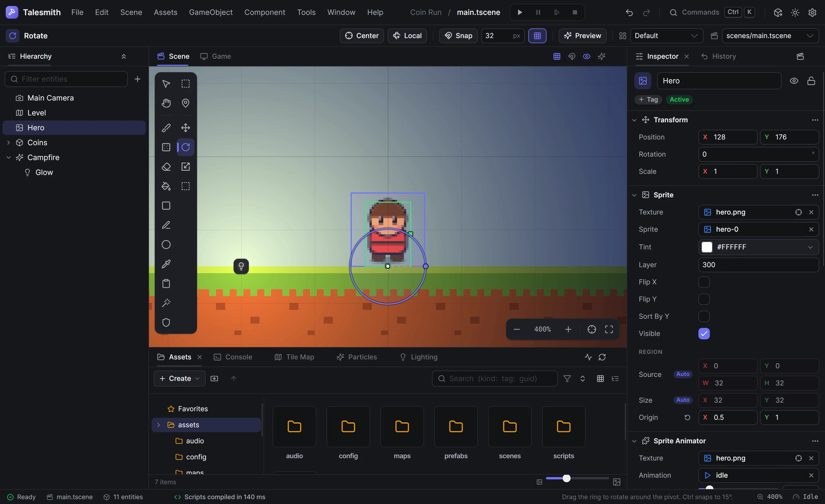Uncheck the Visible checkbox
This screenshot has width=825, height=504.
tap(704, 334)
